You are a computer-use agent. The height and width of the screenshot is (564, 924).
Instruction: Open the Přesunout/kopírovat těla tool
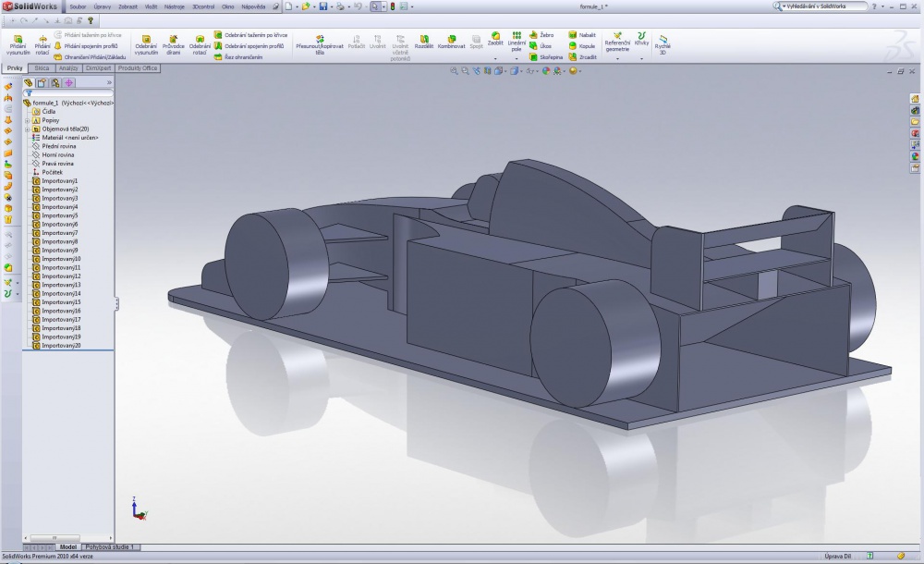click(320, 44)
